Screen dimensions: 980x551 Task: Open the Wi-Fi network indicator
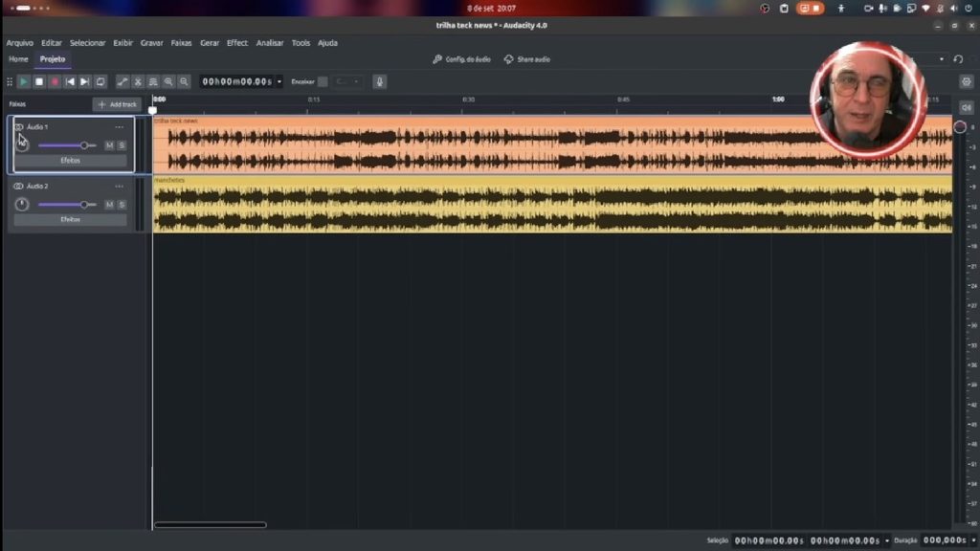click(925, 8)
